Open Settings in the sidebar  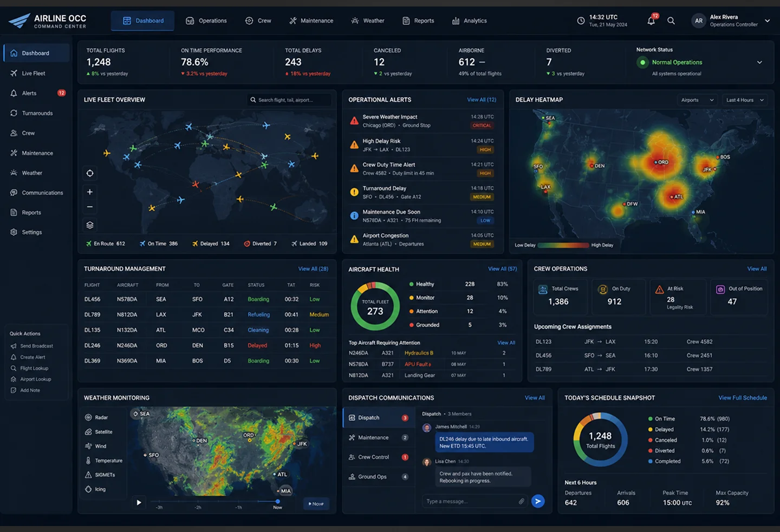coord(36,232)
